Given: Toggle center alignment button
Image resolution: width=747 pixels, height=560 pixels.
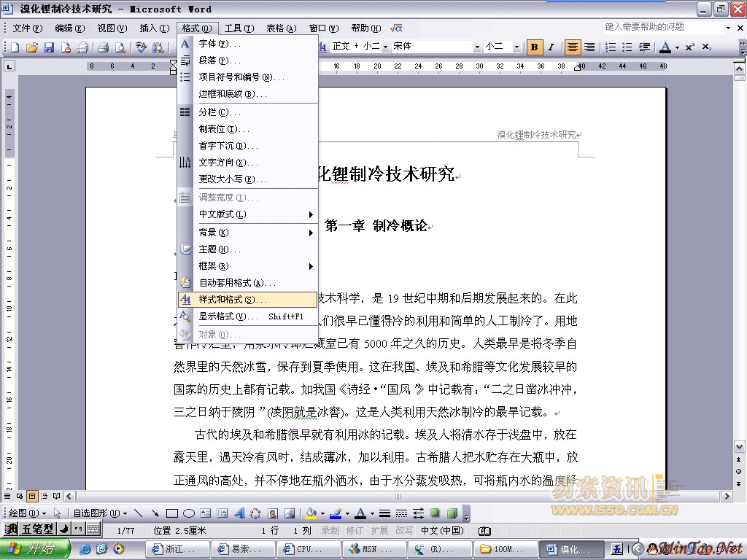Looking at the screenshot, I should click(x=573, y=47).
